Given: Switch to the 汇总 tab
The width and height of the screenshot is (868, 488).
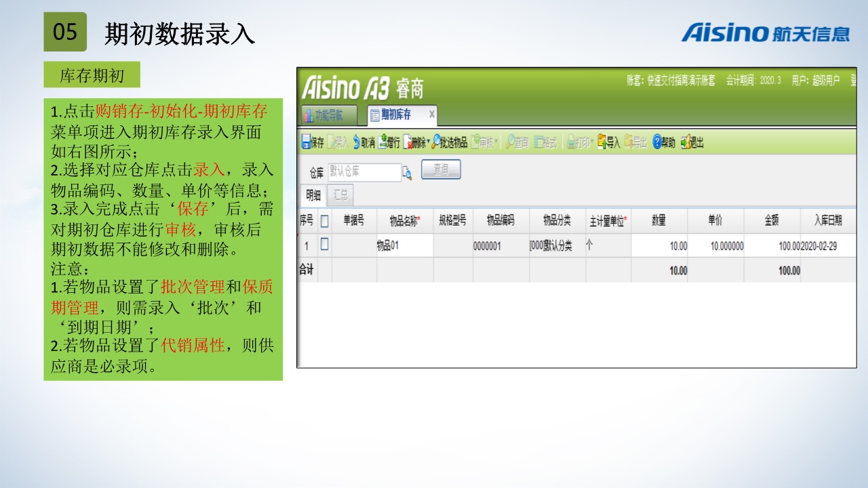Looking at the screenshot, I should (x=340, y=195).
